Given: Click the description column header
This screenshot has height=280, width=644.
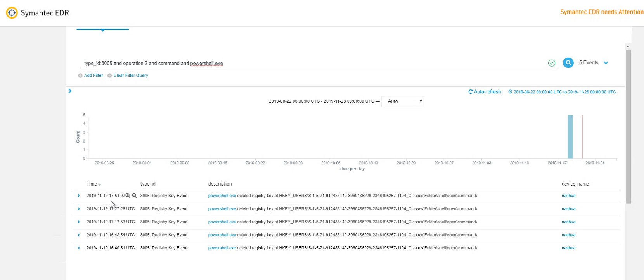Looking at the screenshot, I should (x=220, y=184).
